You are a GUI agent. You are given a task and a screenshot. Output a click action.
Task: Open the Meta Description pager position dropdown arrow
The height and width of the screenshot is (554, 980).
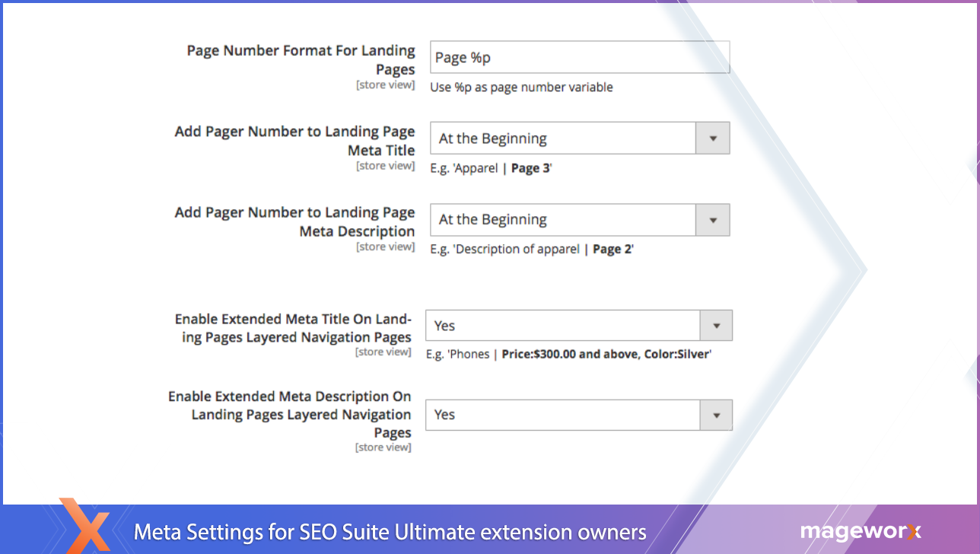(x=713, y=220)
